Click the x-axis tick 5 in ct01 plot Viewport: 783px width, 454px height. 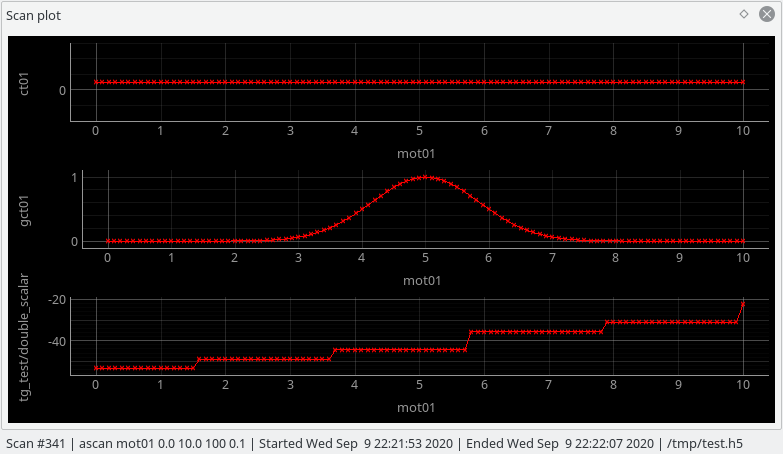tap(419, 131)
